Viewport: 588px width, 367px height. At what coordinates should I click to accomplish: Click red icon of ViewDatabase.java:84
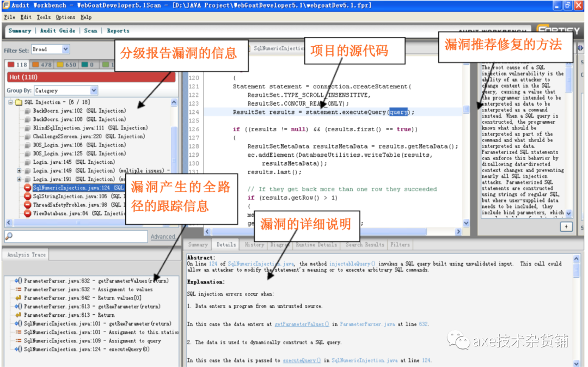[27, 213]
